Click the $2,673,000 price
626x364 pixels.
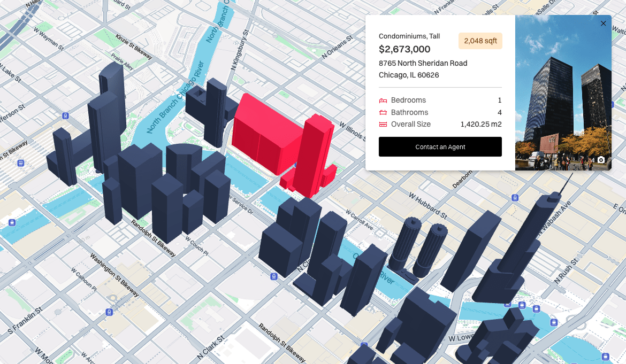click(x=404, y=49)
